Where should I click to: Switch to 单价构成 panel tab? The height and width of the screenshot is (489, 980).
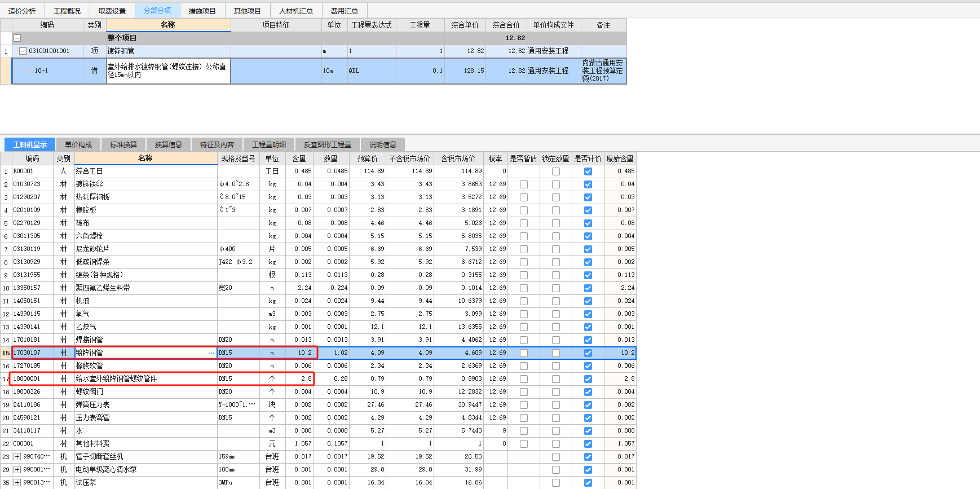(78, 145)
